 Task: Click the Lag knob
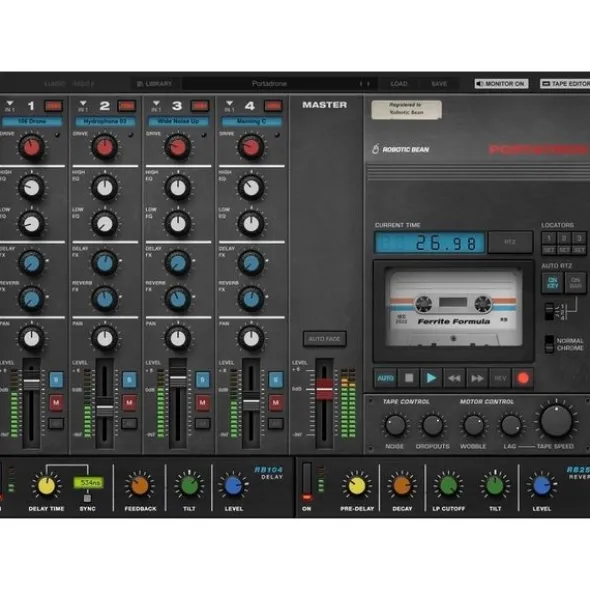[x=511, y=426]
